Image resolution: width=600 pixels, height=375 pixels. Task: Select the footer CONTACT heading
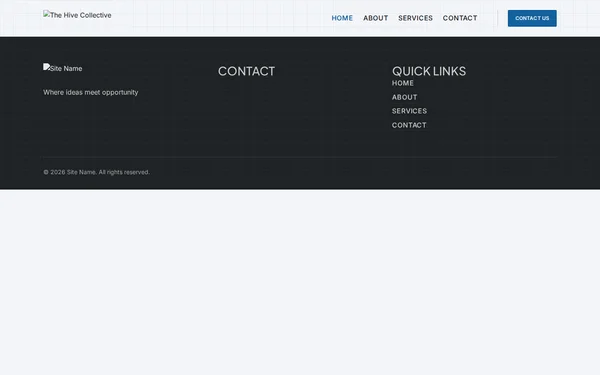click(x=246, y=71)
